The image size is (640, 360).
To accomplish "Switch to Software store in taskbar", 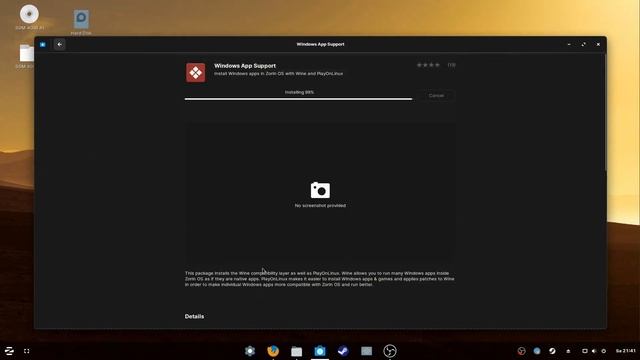I will [320, 351].
